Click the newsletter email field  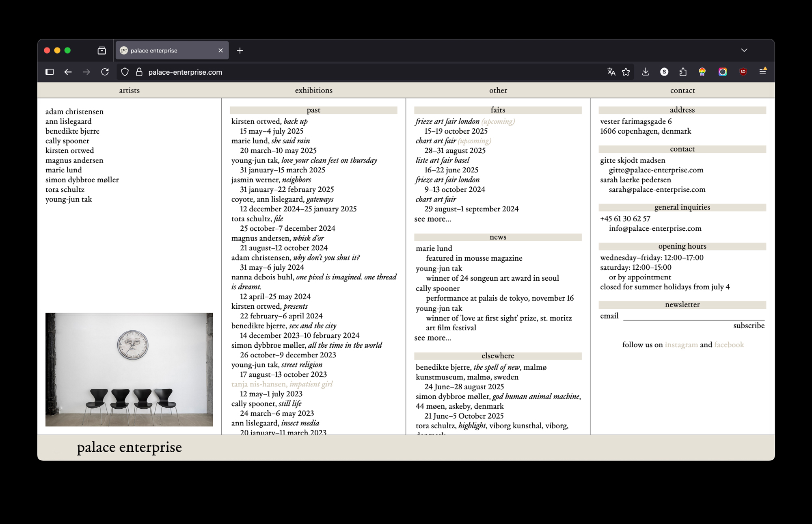pyautogui.click(x=693, y=316)
